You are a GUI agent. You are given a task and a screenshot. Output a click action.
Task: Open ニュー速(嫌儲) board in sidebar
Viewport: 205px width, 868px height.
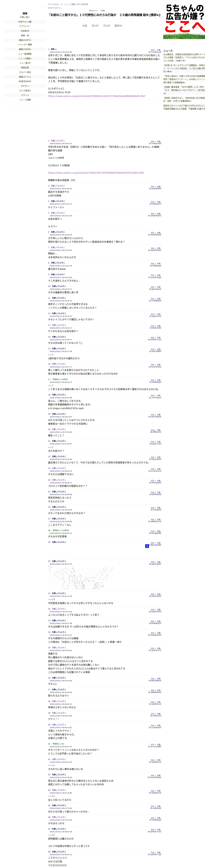(x=25, y=54)
